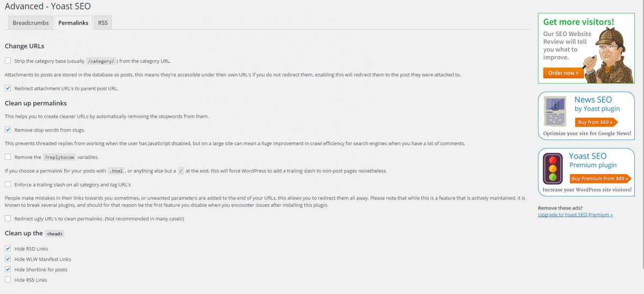Click Buy from $69 button

595,122
